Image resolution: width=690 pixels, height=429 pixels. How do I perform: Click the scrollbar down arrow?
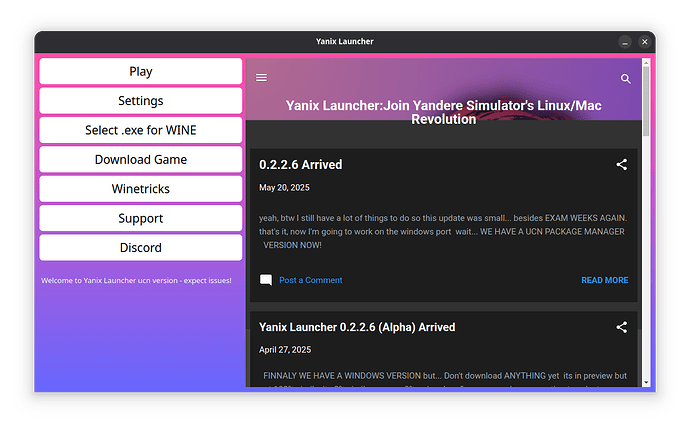(x=646, y=381)
